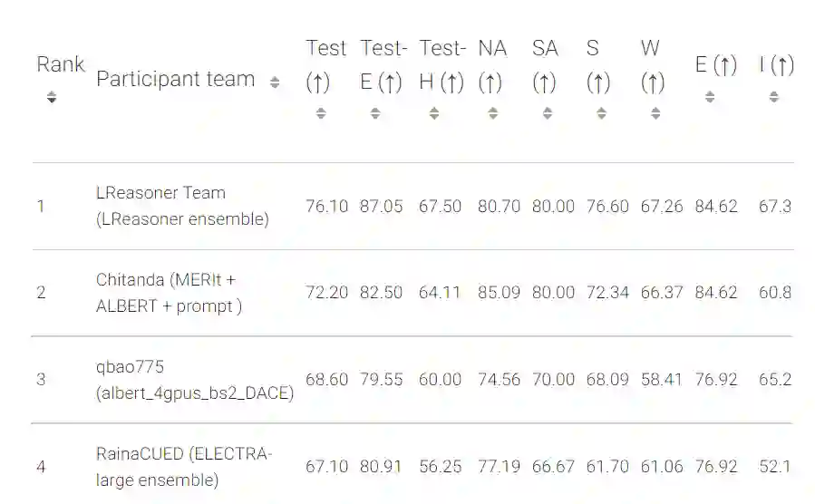Click the Participant team column header
The image size is (815, 504).
tap(176, 80)
